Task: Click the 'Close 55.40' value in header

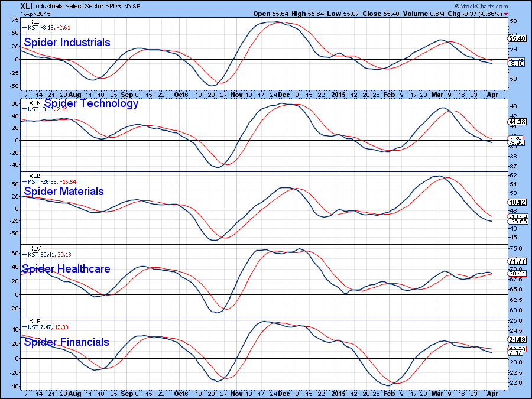Action: click(380, 14)
